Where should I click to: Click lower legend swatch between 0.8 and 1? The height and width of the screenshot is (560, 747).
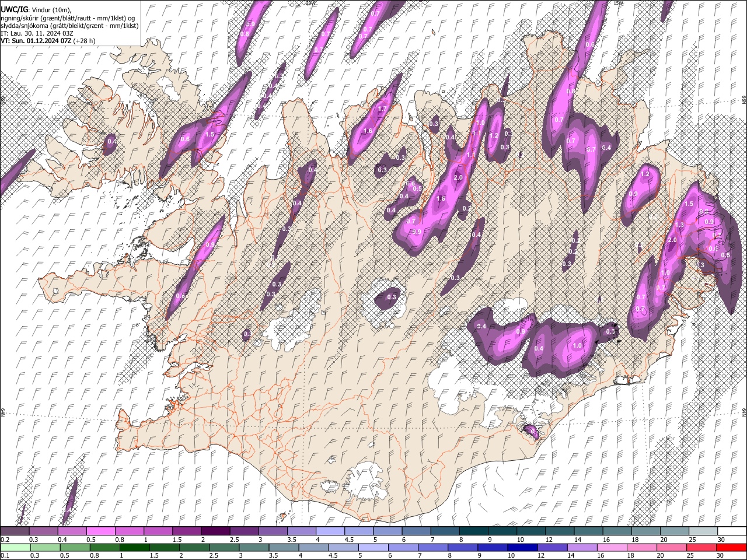point(104,548)
